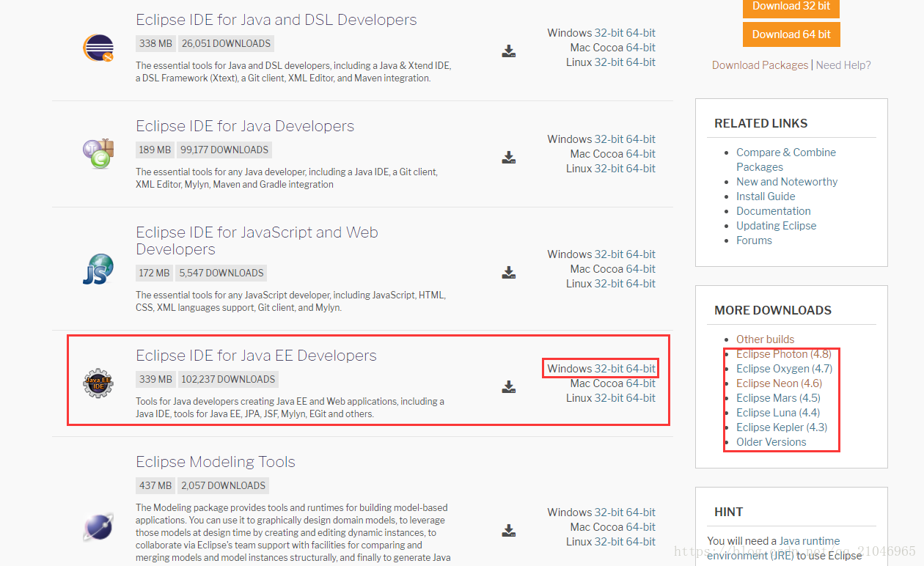Click the 172 MB size badge
Screen dimensions: 924x566
(x=155, y=273)
